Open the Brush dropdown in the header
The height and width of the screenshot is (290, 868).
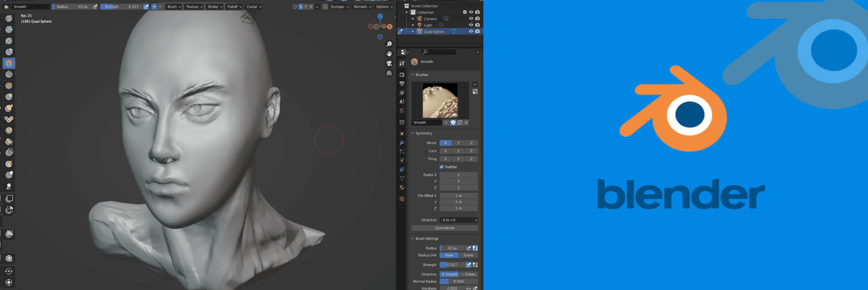tap(174, 7)
